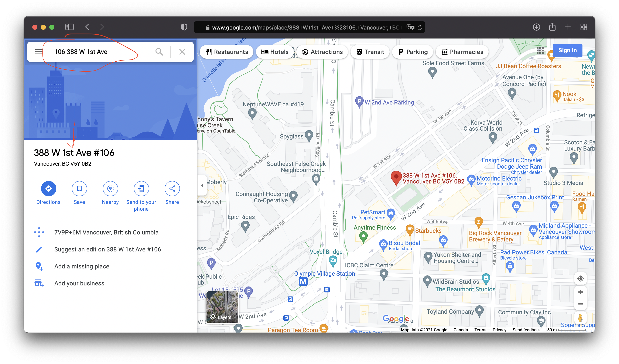
Task: Toggle Safari sidebar visibility
Action: [x=69, y=27]
